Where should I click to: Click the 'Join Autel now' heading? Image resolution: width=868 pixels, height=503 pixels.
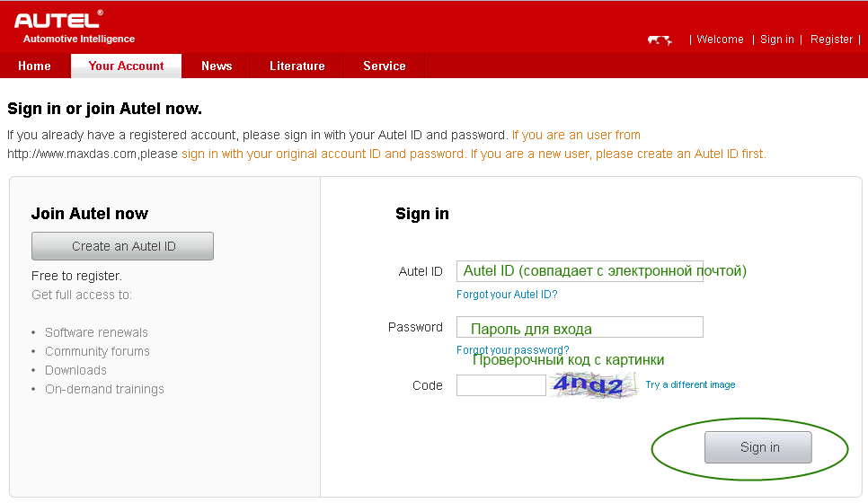tap(90, 214)
